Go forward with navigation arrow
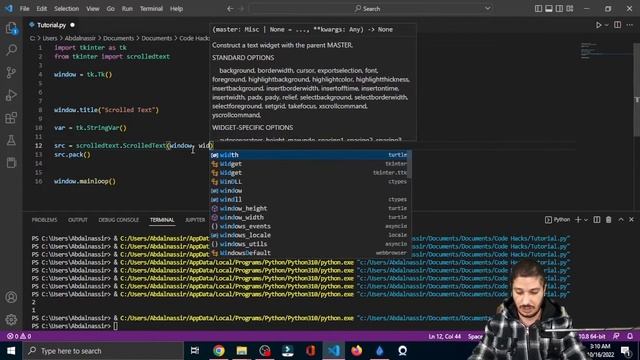This screenshot has width=640, height=360. tap(241, 9)
